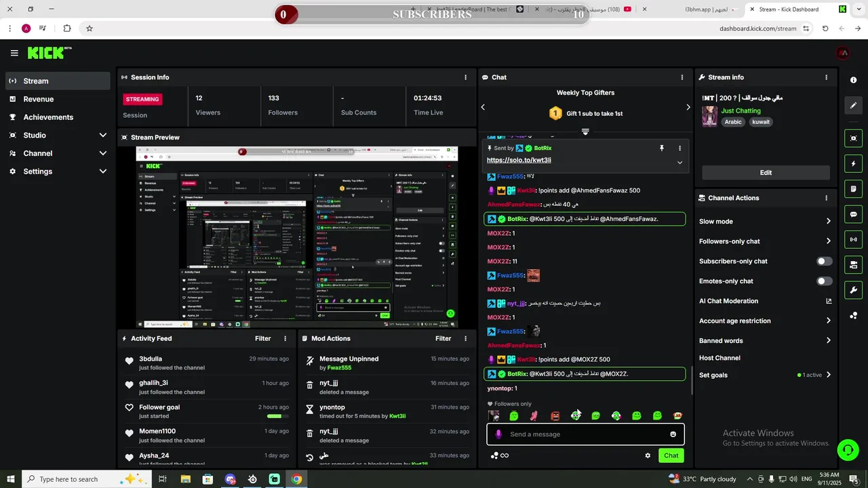The height and width of the screenshot is (488, 868).
Task: Switch to the YouTube (108) browser tab
Action: 587,9
